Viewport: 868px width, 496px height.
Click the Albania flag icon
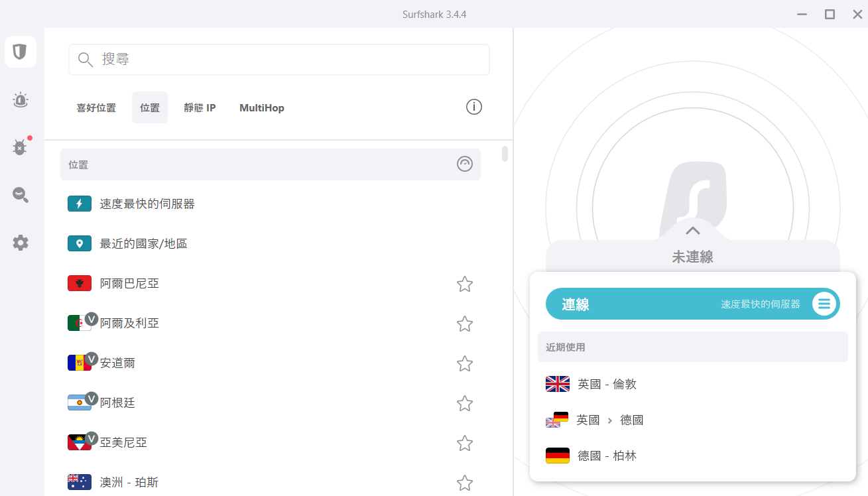click(x=80, y=284)
